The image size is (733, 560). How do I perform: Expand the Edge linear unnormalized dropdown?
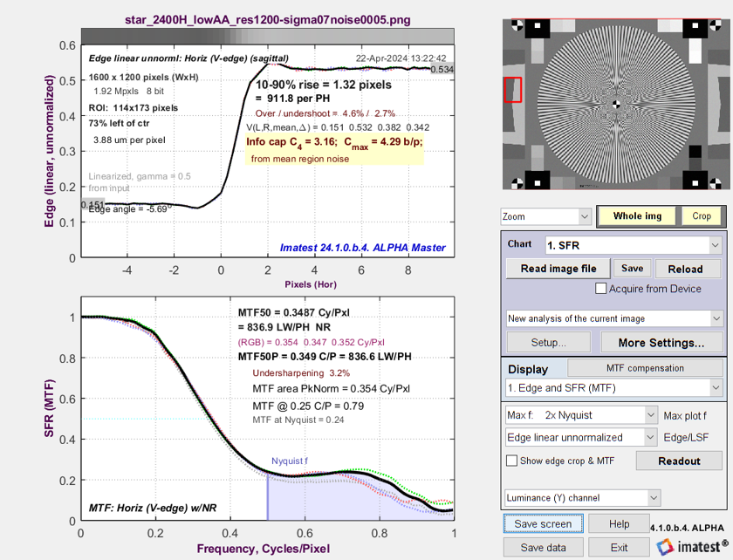[x=581, y=437]
